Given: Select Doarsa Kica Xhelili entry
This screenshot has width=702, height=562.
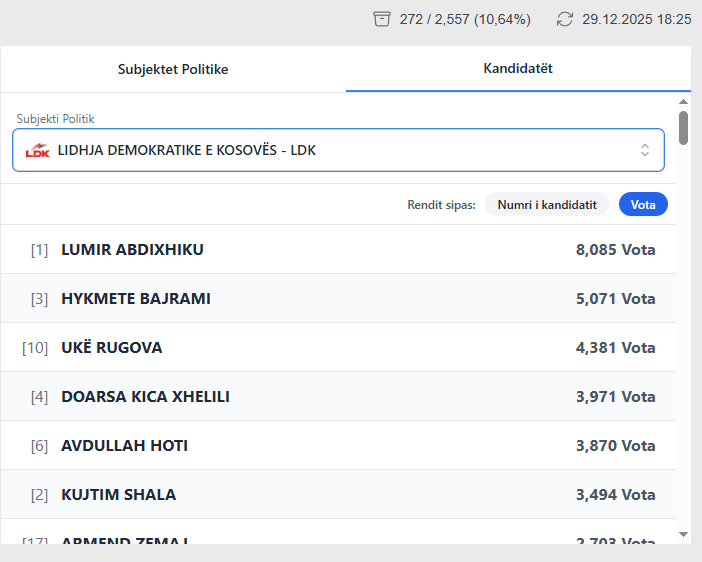Looking at the screenshot, I should (x=338, y=396).
